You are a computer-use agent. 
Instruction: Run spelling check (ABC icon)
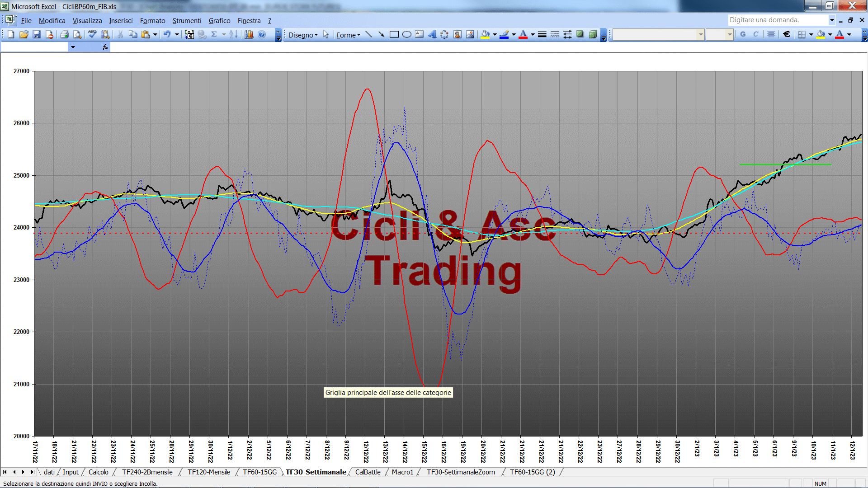click(92, 34)
